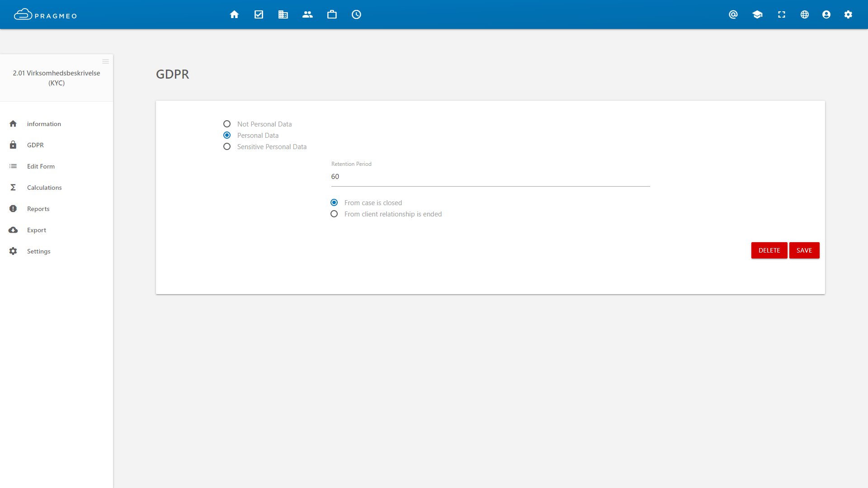Select Not Personal Data radio option
868x488 pixels.
click(x=227, y=124)
